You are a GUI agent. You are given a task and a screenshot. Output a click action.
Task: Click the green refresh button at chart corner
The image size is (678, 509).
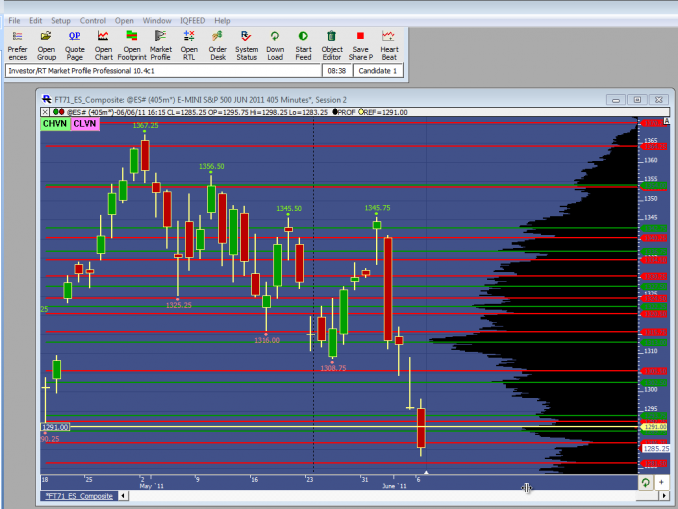click(x=645, y=481)
